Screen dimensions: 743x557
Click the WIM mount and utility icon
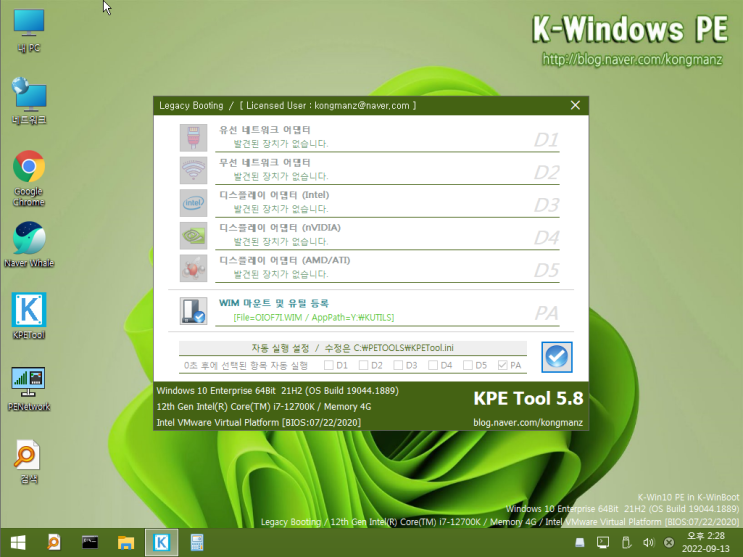point(193,311)
